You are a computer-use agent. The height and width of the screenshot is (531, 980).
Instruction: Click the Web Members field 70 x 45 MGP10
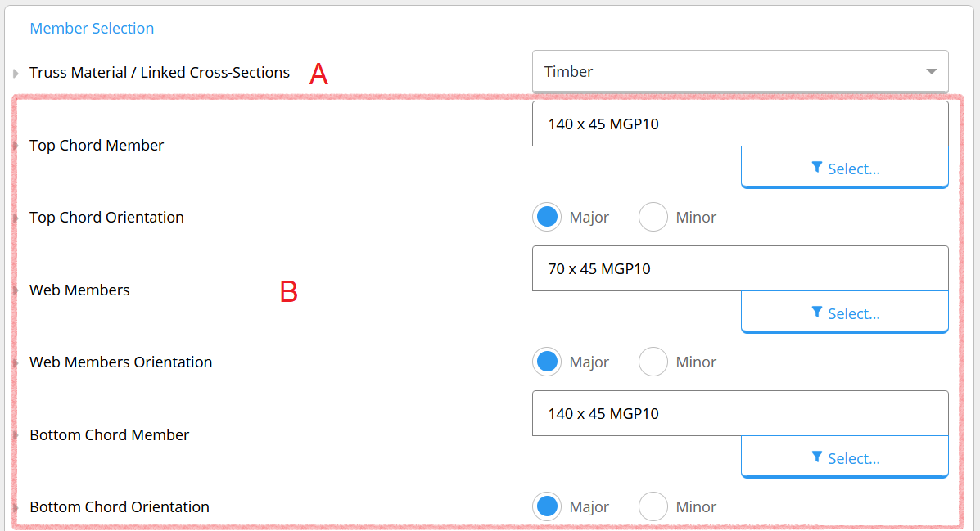click(740, 268)
